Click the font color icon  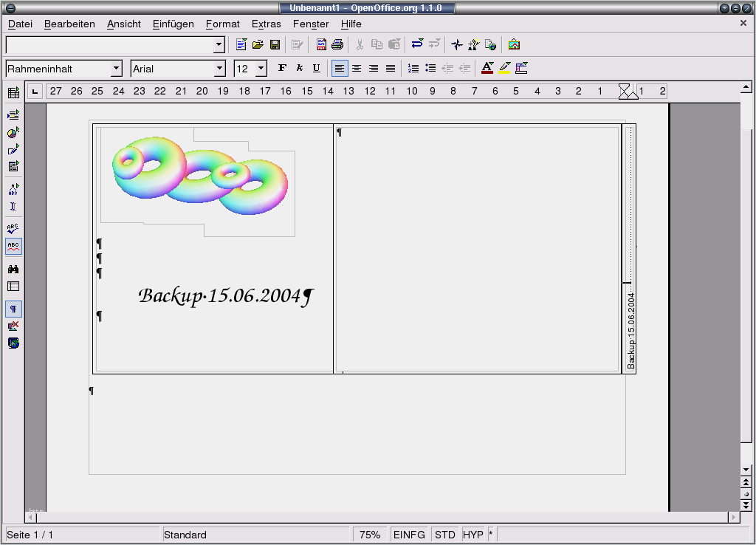coord(487,69)
